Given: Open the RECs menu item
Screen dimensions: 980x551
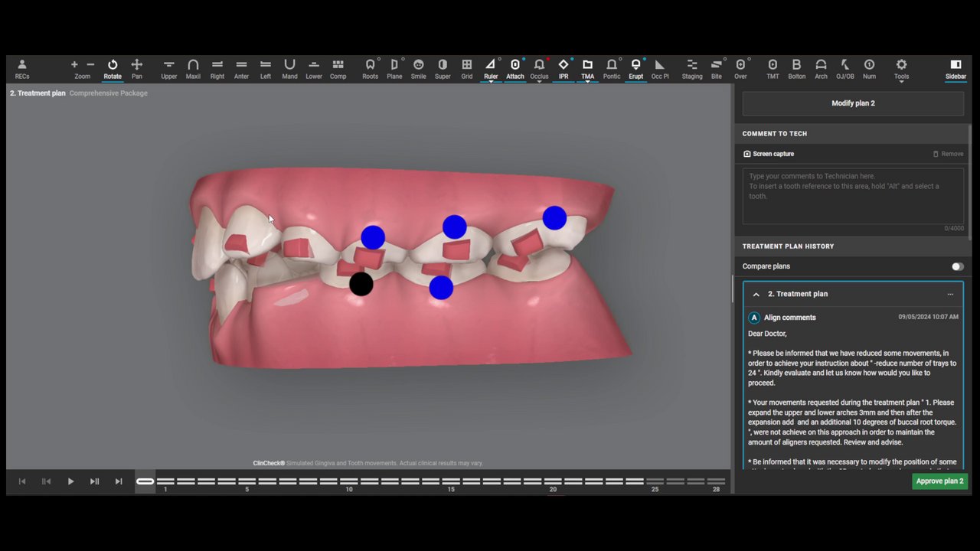Looking at the screenshot, I should point(22,69).
